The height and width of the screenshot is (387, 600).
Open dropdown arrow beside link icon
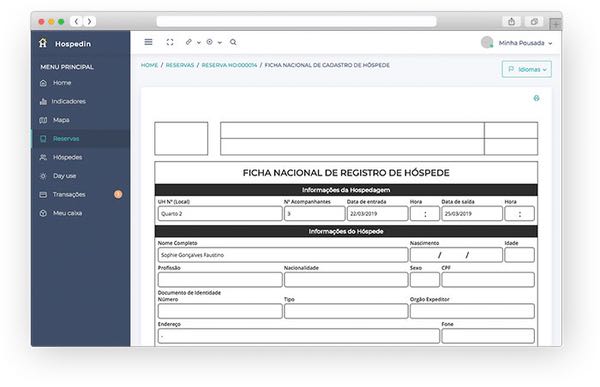coord(199,42)
